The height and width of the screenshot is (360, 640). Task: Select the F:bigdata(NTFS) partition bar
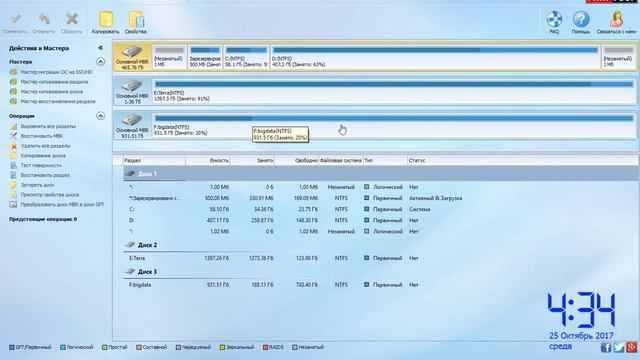click(394, 126)
